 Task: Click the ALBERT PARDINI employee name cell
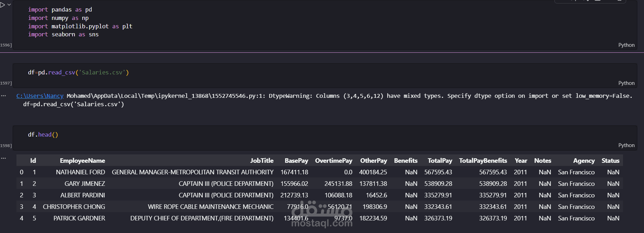pyautogui.click(x=83, y=195)
